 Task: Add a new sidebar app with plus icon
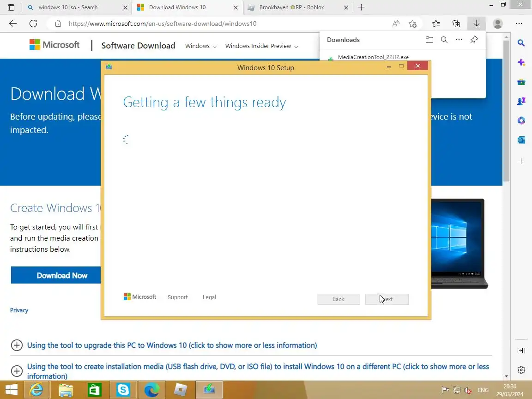tap(521, 161)
